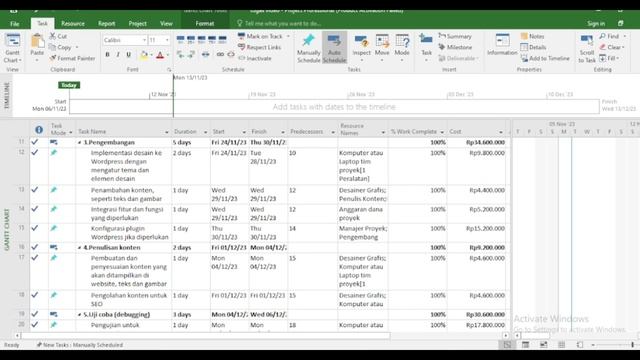
Task: Click the Tell me search box
Action: (279, 24)
